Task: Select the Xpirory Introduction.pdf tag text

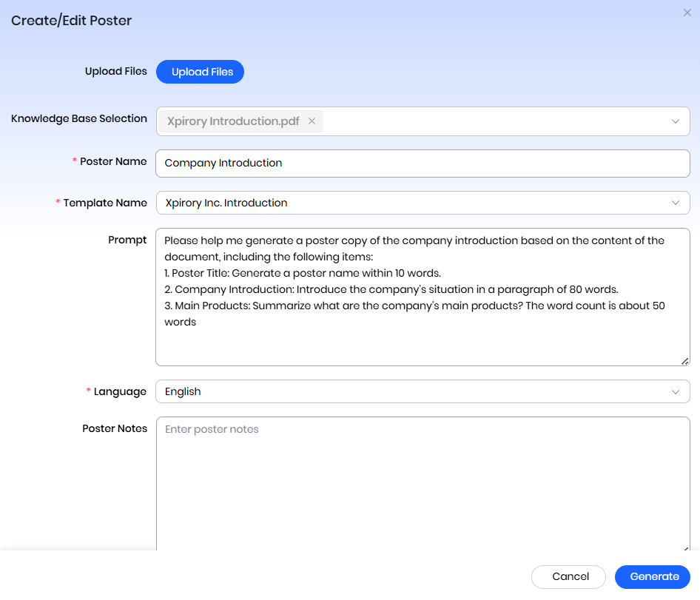Action: (233, 121)
